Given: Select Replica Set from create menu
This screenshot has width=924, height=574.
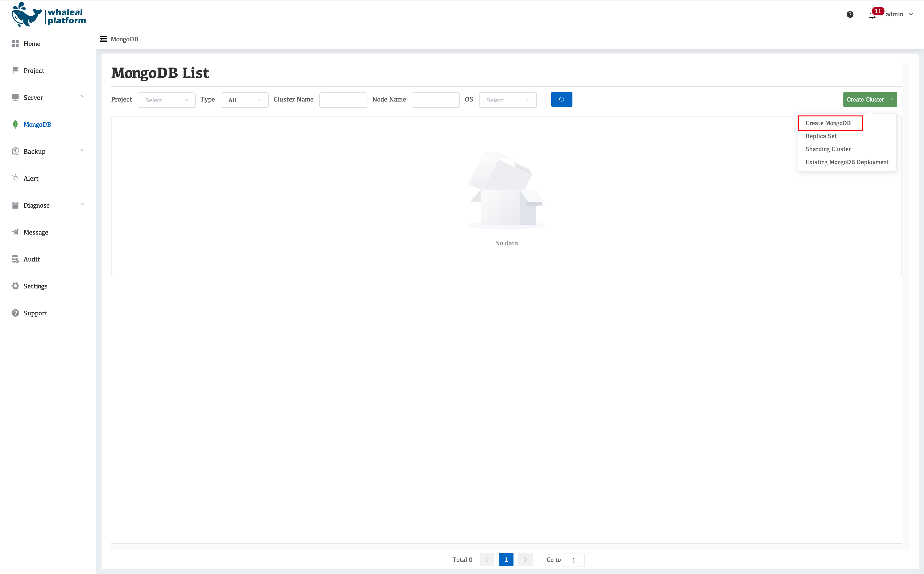Looking at the screenshot, I should click(821, 136).
